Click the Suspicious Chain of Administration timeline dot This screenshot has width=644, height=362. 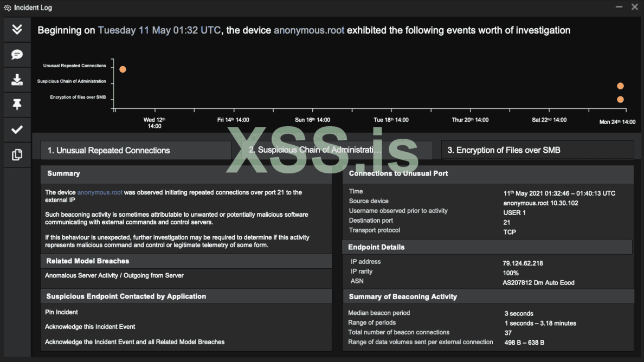point(620,86)
